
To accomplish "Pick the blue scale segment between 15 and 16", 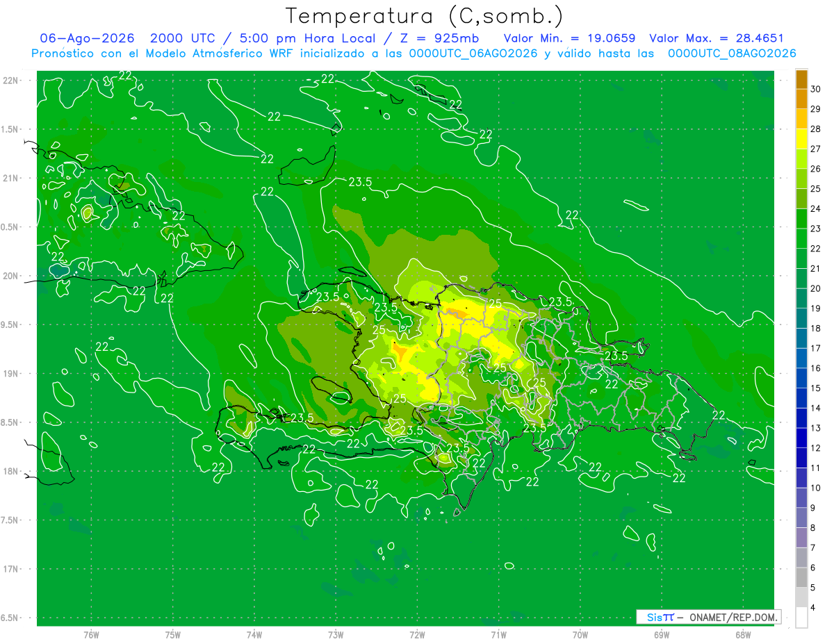I will [801, 379].
